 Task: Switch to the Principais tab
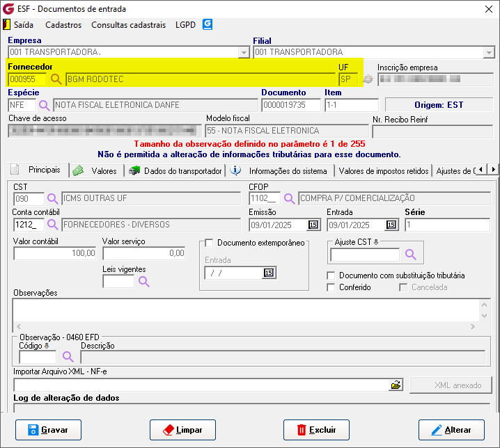(x=37, y=170)
